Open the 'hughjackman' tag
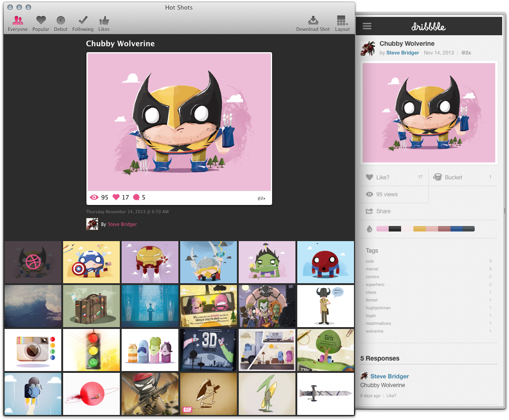 (x=378, y=308)
